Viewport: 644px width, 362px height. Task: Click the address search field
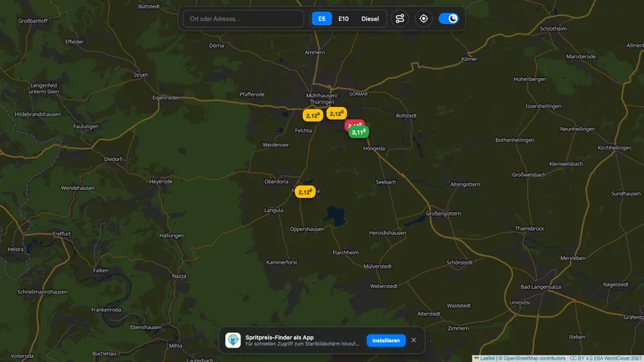[243, 19]
